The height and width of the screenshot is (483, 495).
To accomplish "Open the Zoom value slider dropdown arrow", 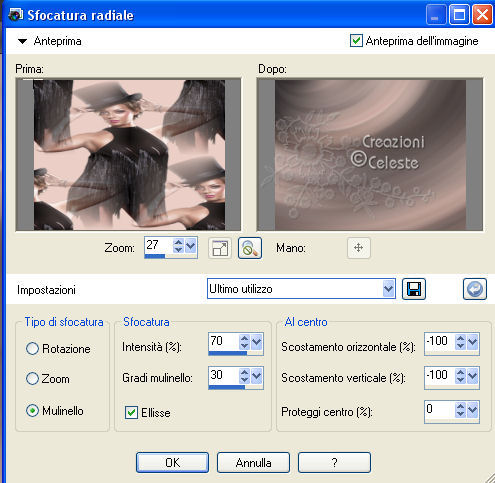I will tap(190, 246).
